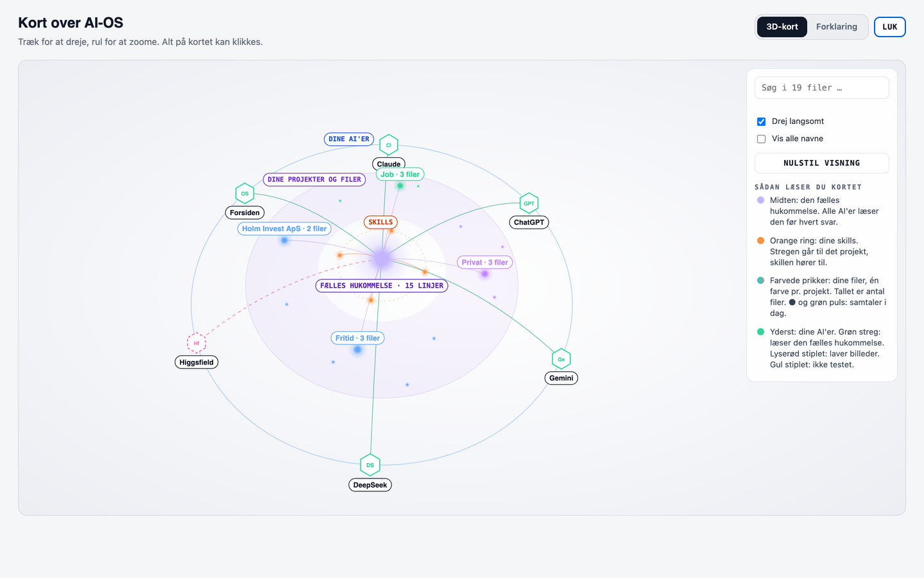Click the Claude name label
The image size is (924, 578).
(389, 164)
